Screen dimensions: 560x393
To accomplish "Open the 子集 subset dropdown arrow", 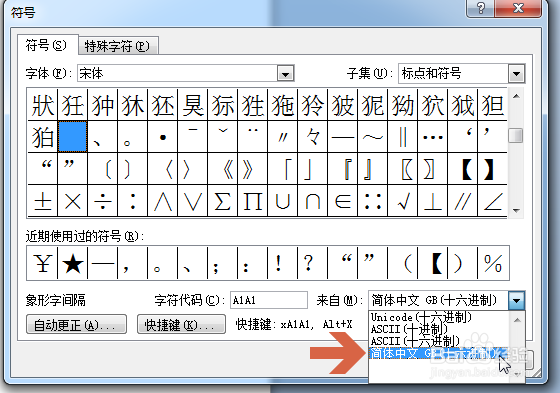I will [516, 74].
